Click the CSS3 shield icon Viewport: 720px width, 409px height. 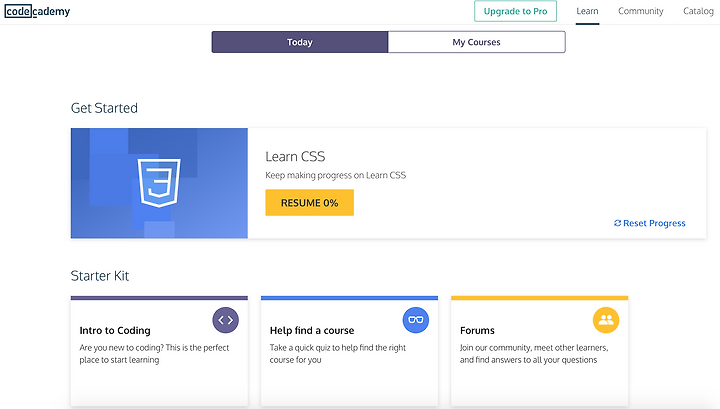point(159,182)
